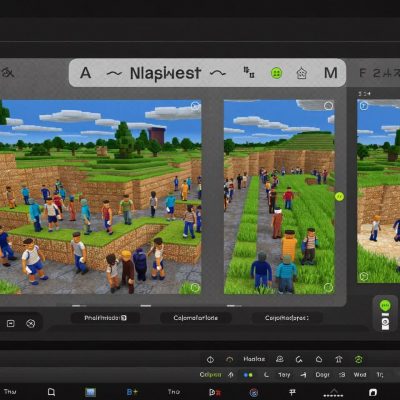Select the green Calpaa item

(210, 375)
